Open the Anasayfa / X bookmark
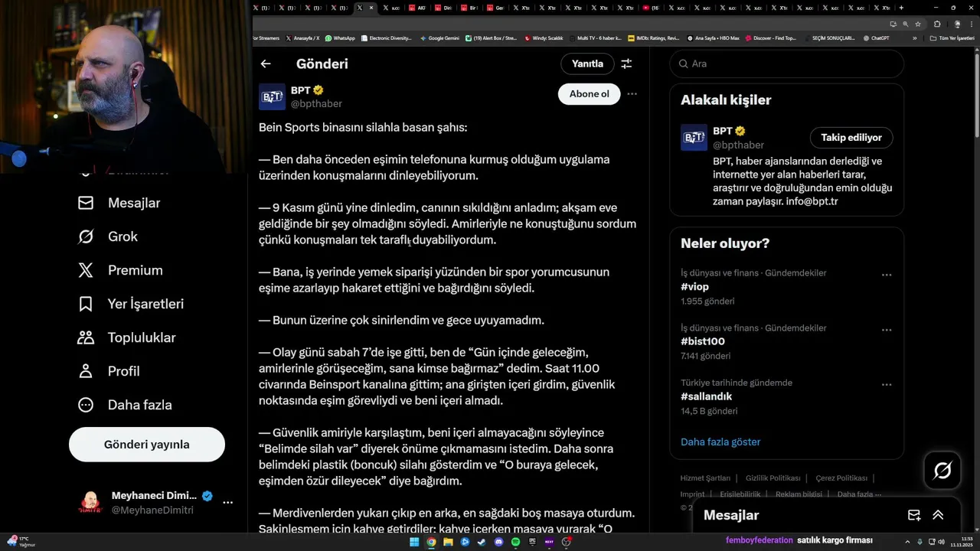Screen dimensions: 980x551 click(x=303, y=38)
